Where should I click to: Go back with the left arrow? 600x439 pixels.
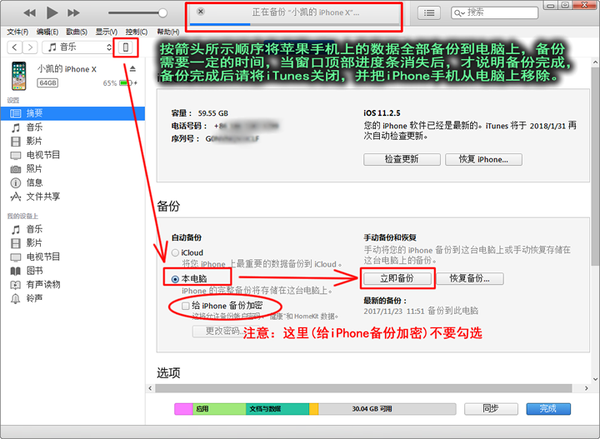tap(15, 47)
